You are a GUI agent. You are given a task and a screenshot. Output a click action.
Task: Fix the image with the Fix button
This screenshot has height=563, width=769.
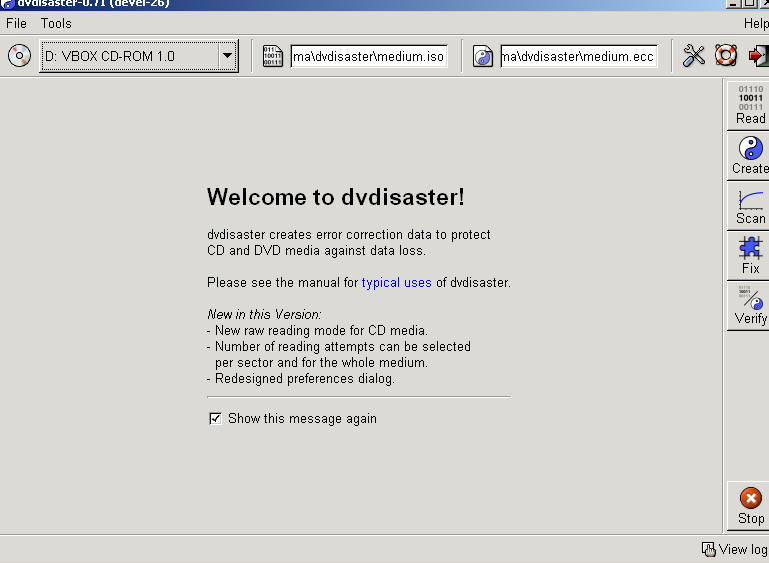coord(748,256)
